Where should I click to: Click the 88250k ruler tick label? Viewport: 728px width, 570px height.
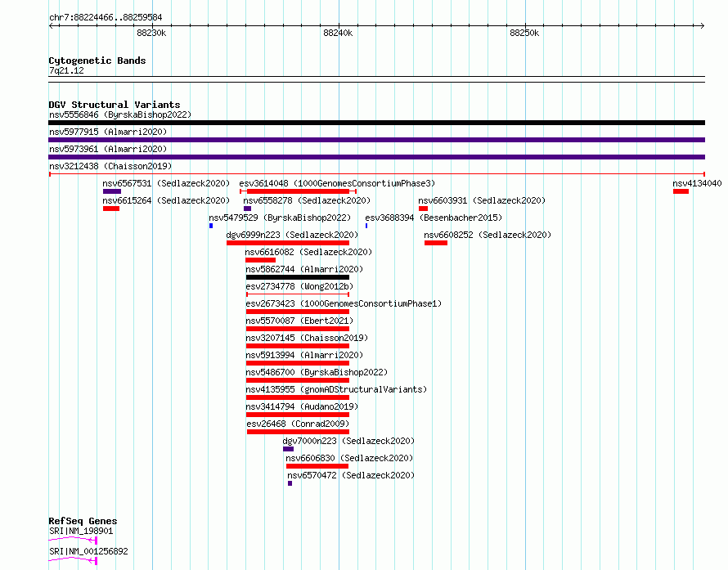coord(524,33)
